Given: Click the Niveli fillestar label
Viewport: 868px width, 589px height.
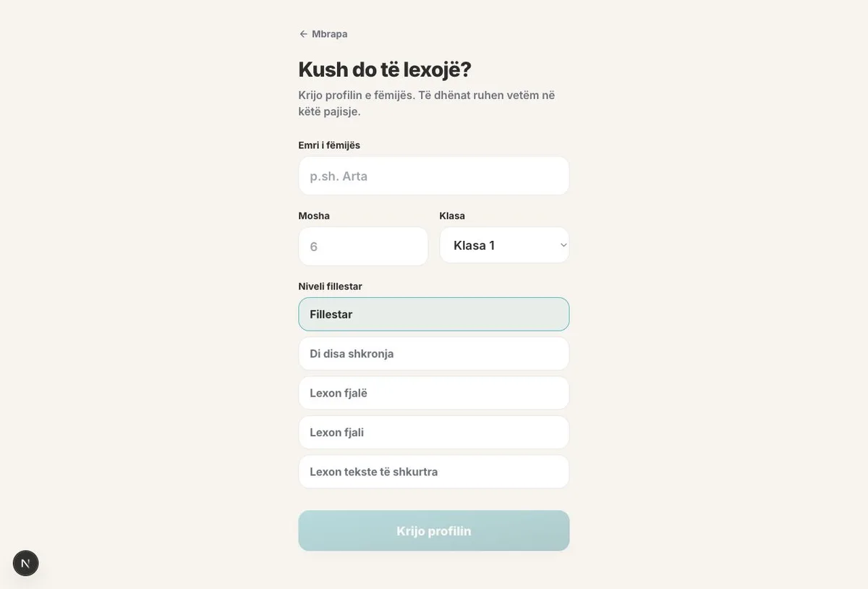Looking at the screenshot, I should (331, 286).
